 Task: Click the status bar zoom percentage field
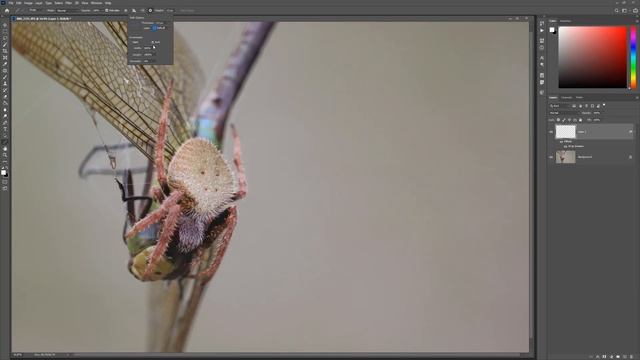pos(18,355)
